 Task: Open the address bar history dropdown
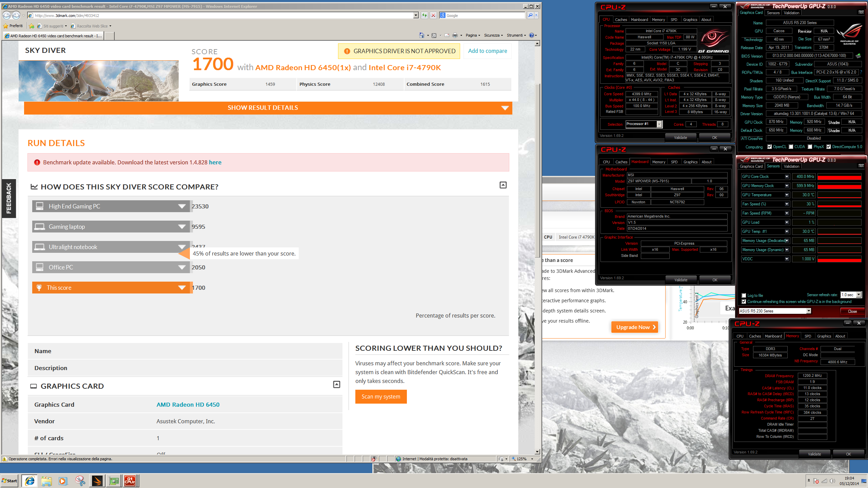[x=416, y=15]
